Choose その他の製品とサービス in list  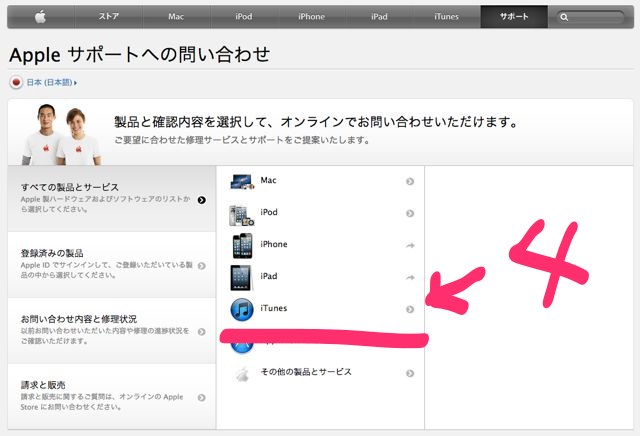pyautogui.click(x=322, y=372)
